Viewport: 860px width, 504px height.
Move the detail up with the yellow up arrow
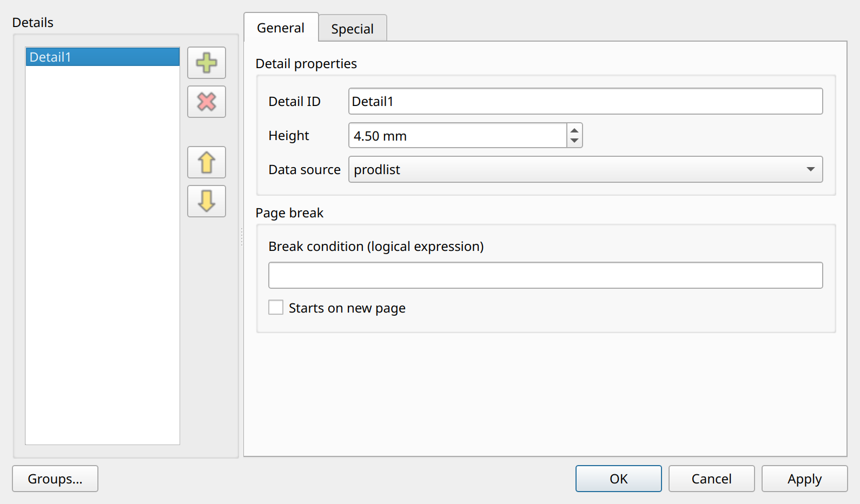(206, 162)
